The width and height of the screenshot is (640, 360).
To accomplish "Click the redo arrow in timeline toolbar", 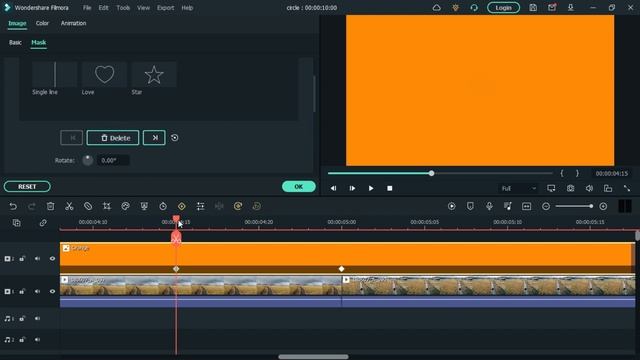I will (31, 206).
